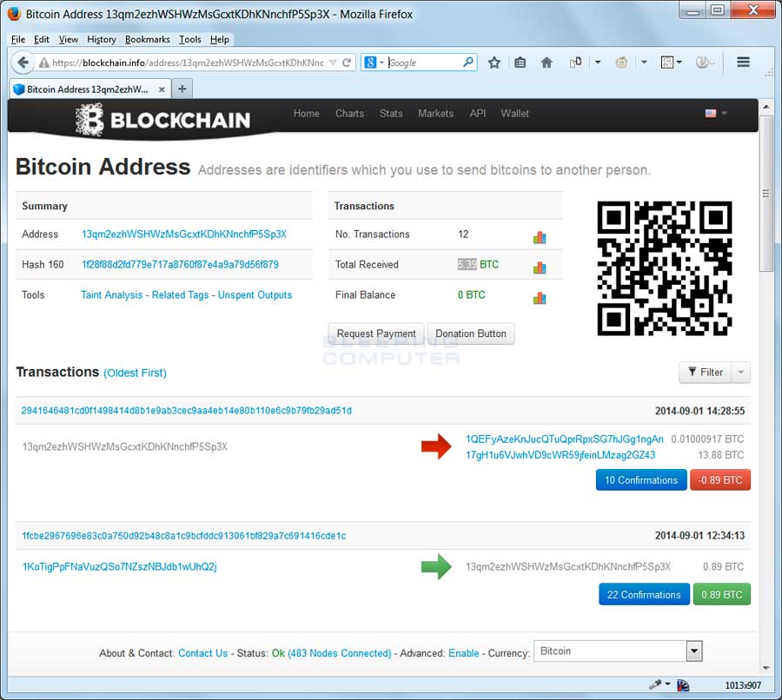This screenshot has width=782, height=700.
Task: Click the Contact Us link
Action: (x=203, y=653)
